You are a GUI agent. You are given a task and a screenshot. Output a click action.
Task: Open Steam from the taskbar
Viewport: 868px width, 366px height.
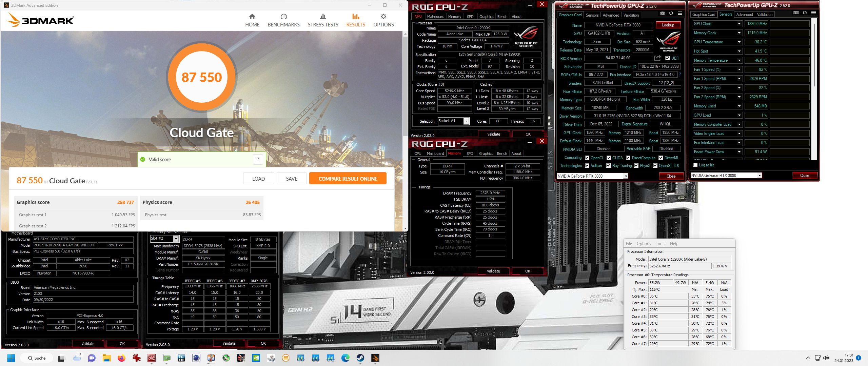[x=360, y=358]
